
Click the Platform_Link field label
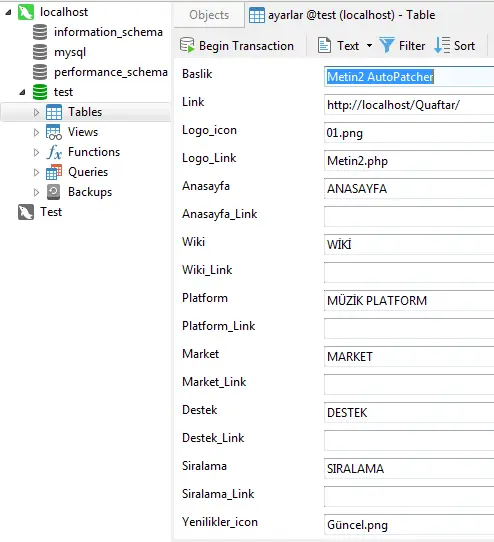pyautogui.click(x=218, y=326)
